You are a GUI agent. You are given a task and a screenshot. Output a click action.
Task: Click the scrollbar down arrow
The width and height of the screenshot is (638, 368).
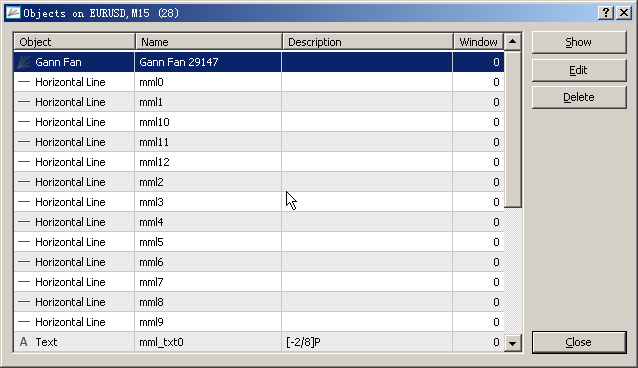tap(513, 344)
